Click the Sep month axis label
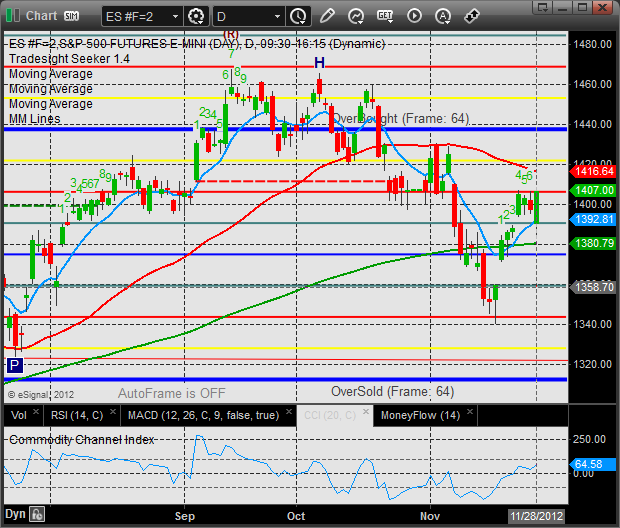The image size is (620, 528). [185, 516]
